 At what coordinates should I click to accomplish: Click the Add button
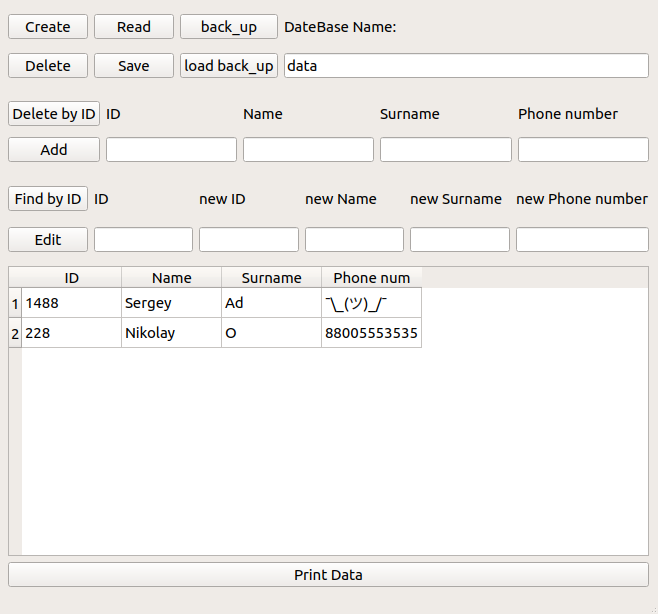54,149
